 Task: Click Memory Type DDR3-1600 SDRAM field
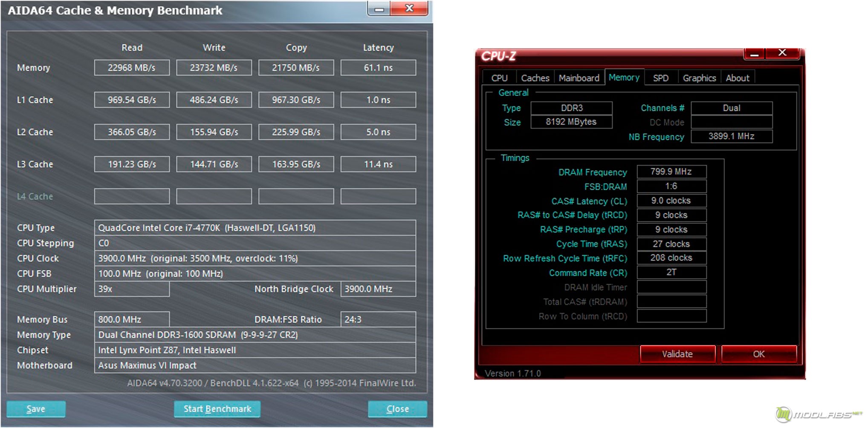pos(255,335)
